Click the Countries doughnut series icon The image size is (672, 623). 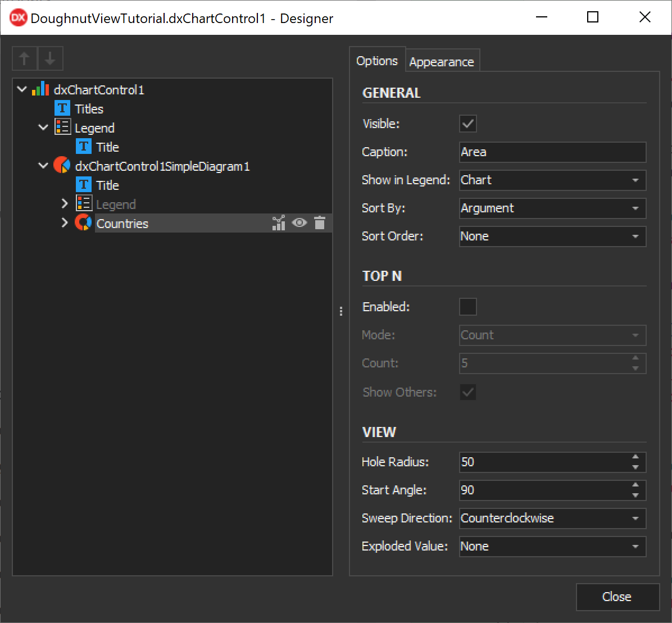point(83,223)
